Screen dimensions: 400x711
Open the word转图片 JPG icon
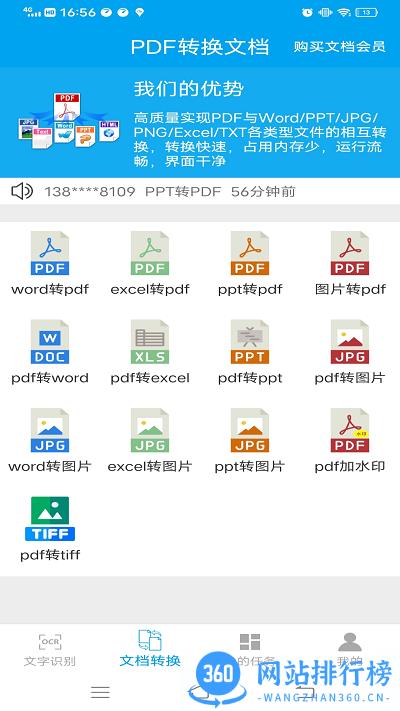point(50,430)
